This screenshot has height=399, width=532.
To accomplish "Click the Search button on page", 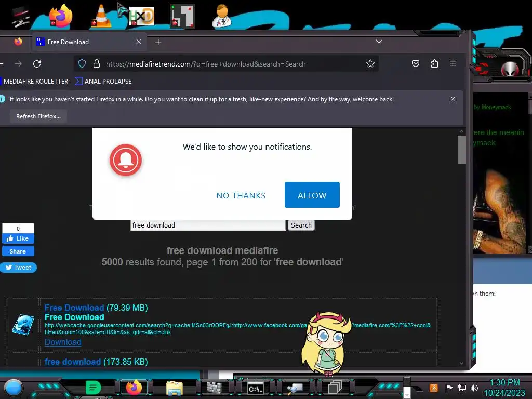I will 301,225.
